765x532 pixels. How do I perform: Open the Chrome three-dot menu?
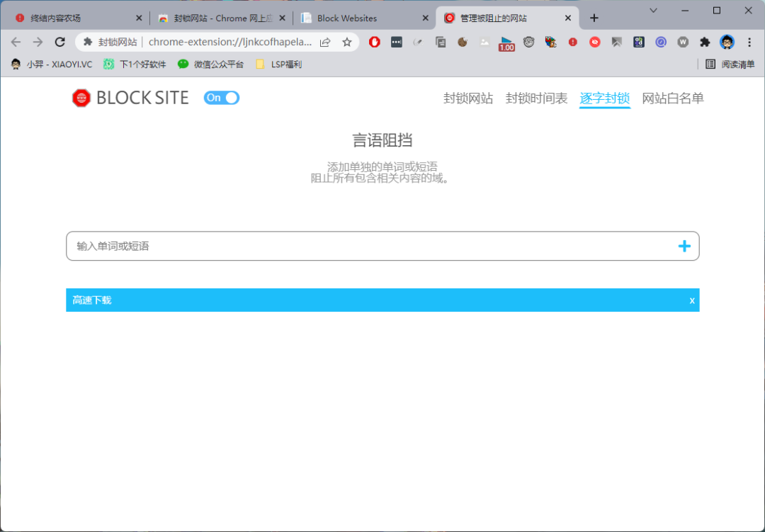[749, 43]
